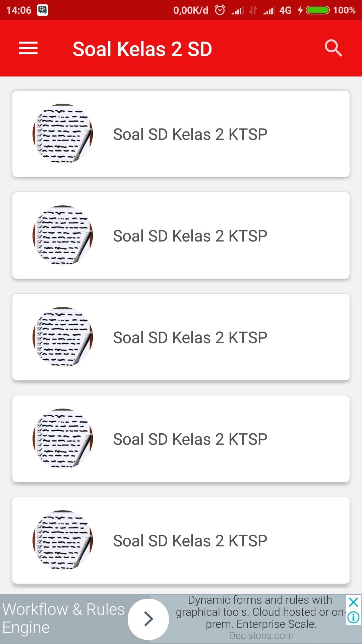Tap the search magnifier icon
362x644 pixels.
333,48
